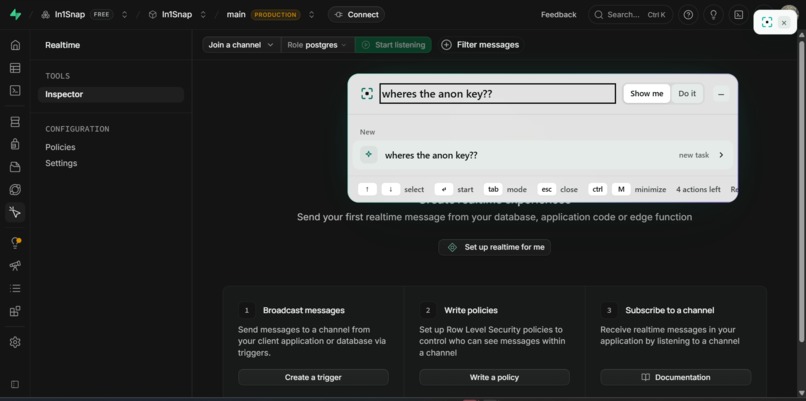Image resolution: width=806 pixels, height=401 pixels.
Task: Choose the Show me mode button
Action: 647,94
